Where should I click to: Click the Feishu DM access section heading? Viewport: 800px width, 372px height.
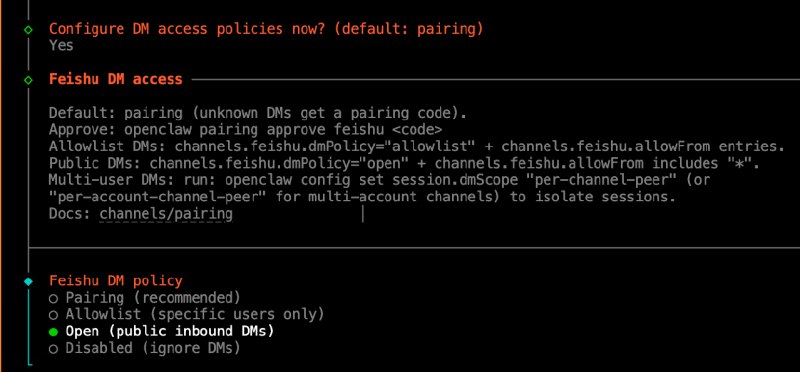[116, 79]
